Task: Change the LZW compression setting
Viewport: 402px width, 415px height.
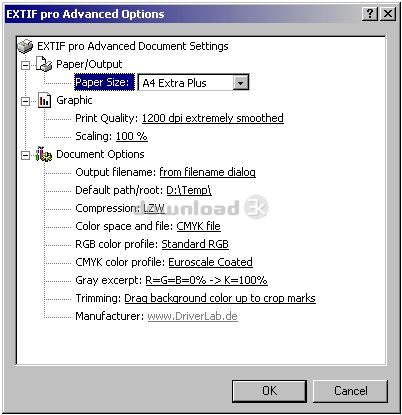Action: pos(154,208)
